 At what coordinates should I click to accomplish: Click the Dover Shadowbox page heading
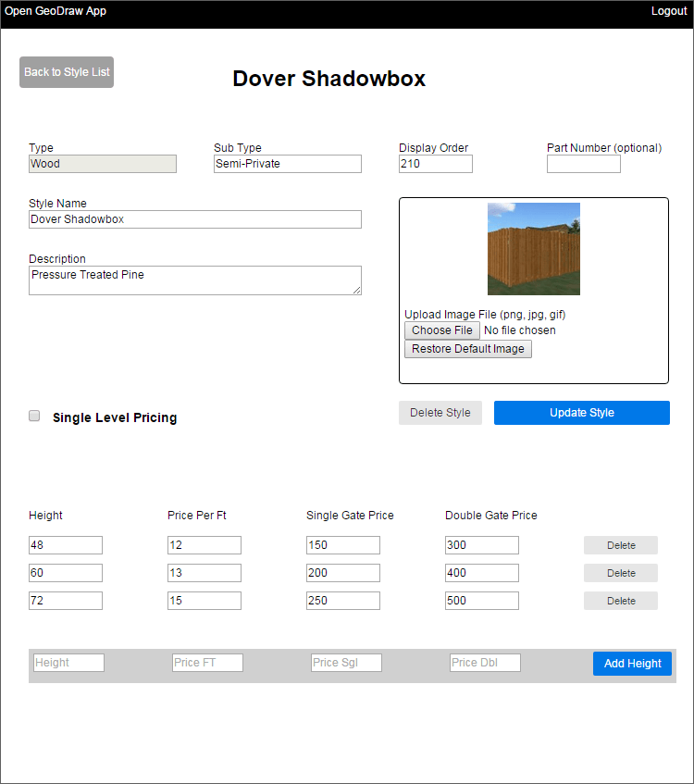coord(329,79)
